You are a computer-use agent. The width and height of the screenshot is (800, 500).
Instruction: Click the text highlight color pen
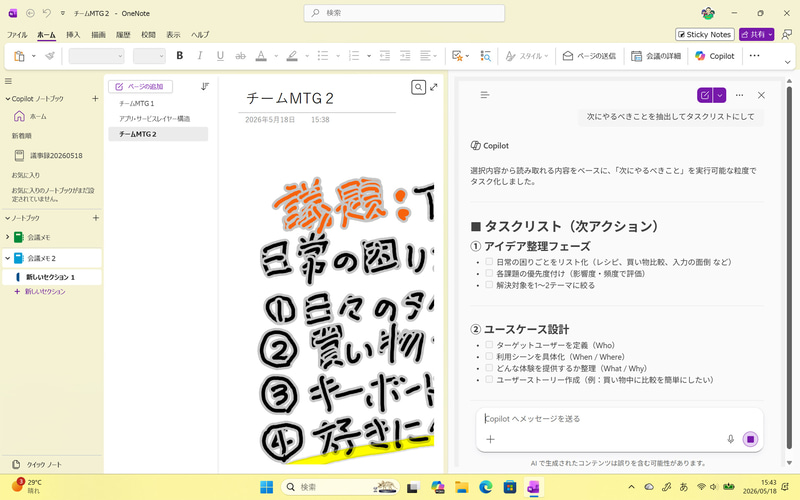tap(292, 56)
